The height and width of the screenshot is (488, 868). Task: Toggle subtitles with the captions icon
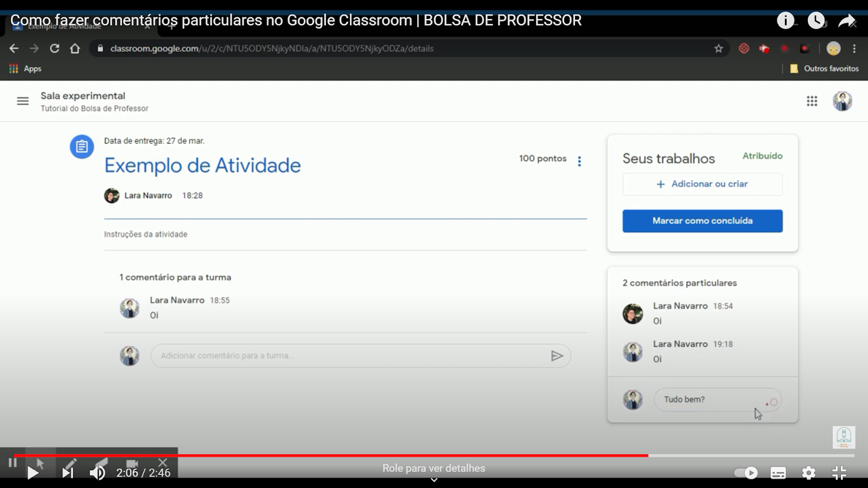coord(778,473)
